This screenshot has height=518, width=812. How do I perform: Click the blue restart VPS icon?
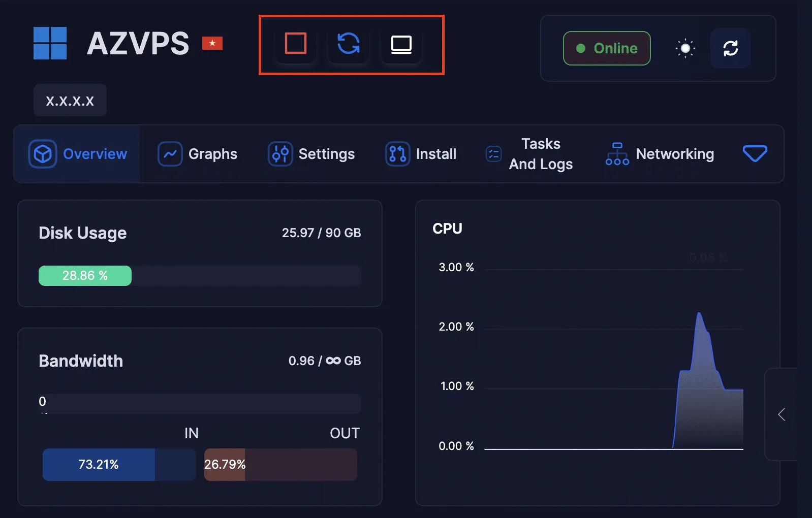[x=349, y=44]
